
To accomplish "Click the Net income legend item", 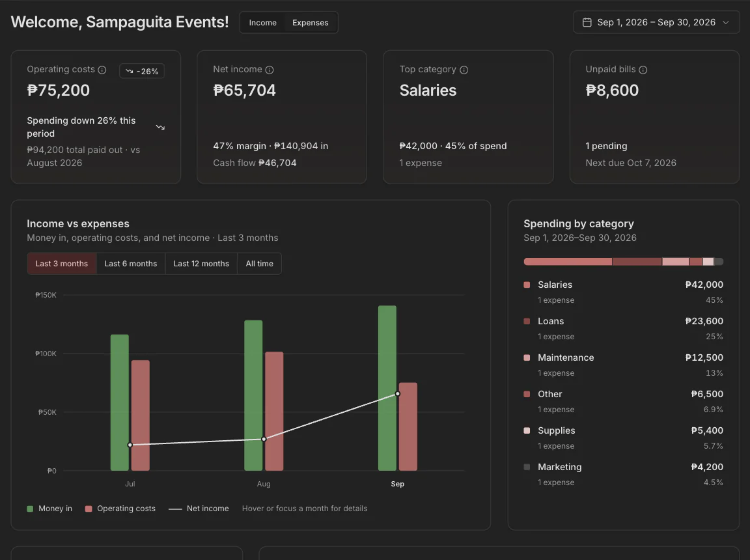I will 199,509.
